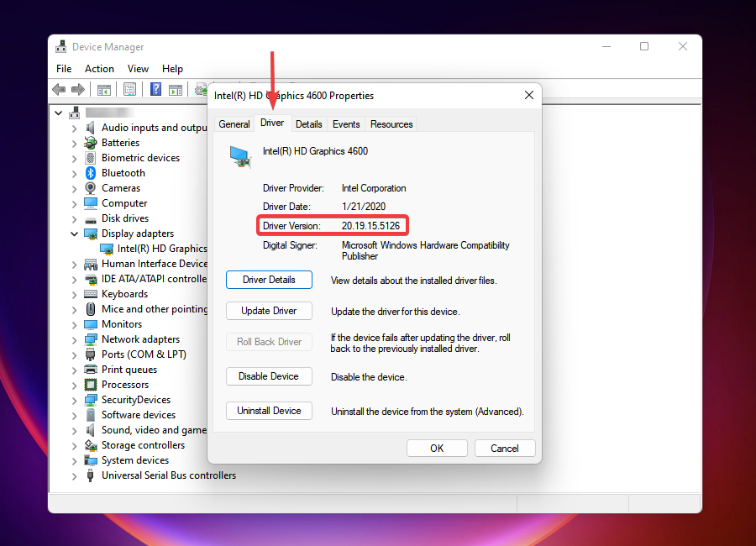756x546 pixels.
Task: Select the Driver tab
Action: tap(272, 123)
